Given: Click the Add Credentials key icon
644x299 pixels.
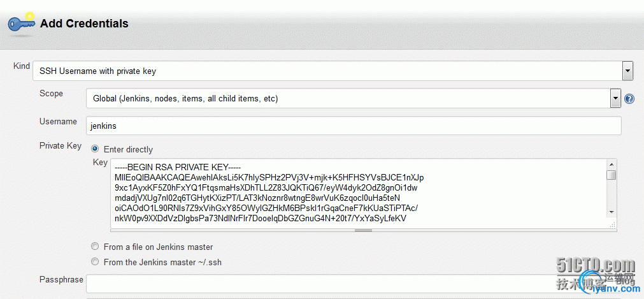Looking at the screenshot, I should coord(21,24).
